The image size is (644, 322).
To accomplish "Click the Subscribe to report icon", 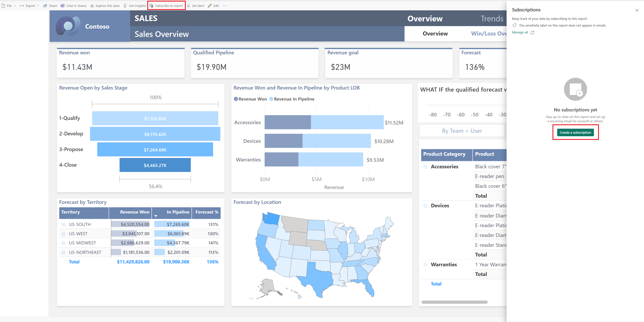I will click(x=151, y=6).
